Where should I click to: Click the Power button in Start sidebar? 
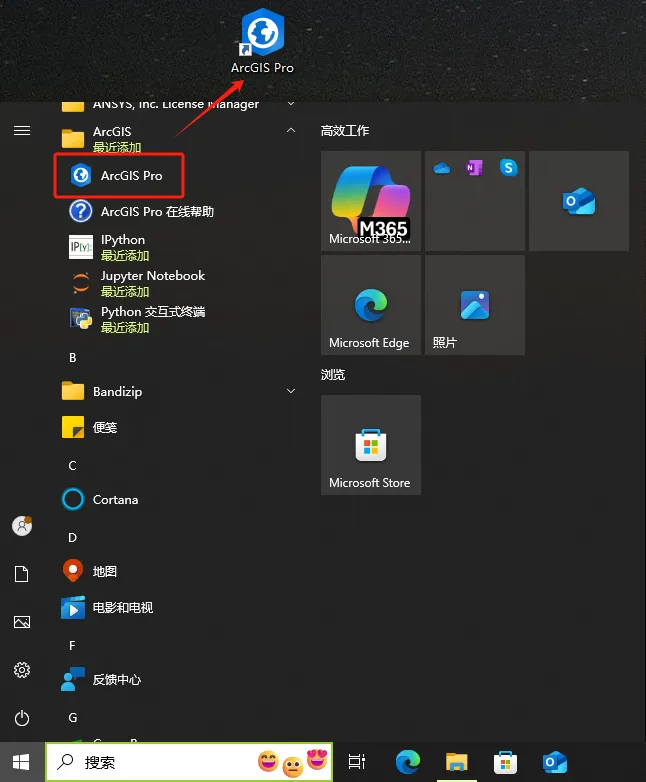click(x=22, y=718)
